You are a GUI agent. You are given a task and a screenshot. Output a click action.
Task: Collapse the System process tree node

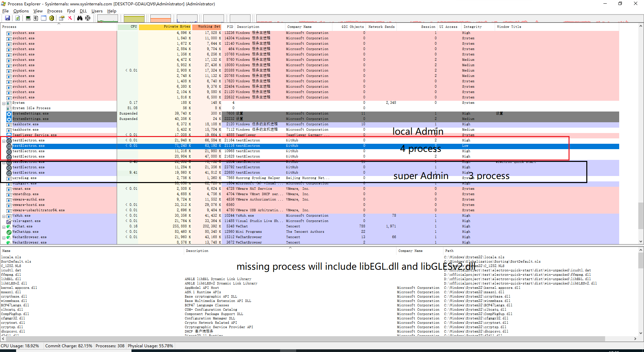point(3,102)
